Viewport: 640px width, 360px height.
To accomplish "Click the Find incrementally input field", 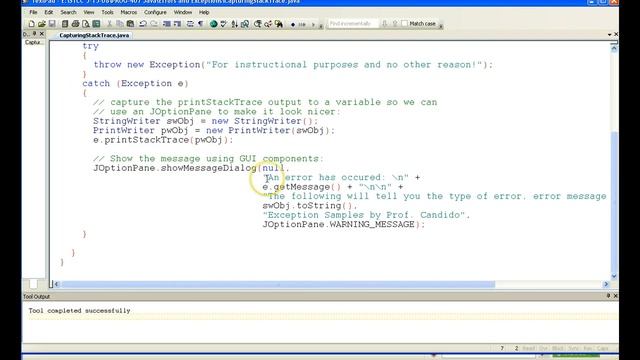I will 353,24.
